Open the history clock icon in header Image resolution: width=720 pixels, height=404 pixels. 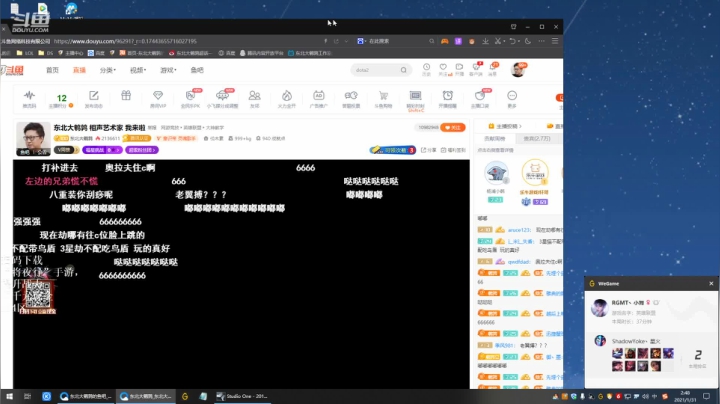[x=427, y=69]
